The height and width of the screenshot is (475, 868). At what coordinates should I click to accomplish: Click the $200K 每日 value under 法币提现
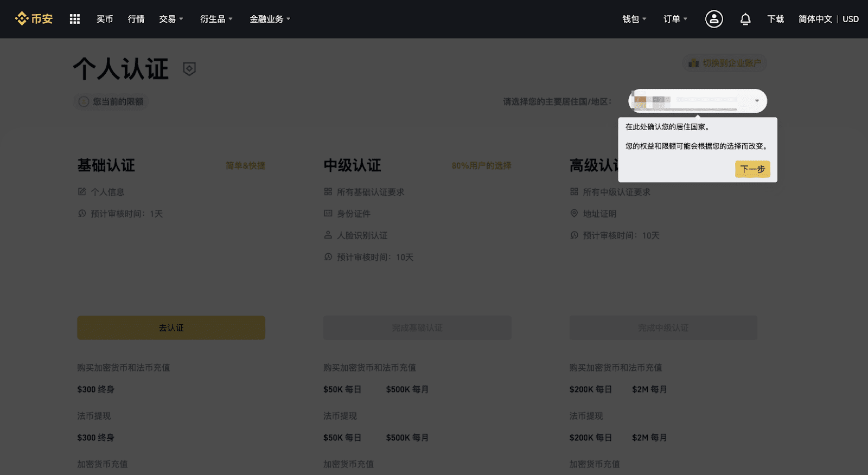(x=591, y=438)
